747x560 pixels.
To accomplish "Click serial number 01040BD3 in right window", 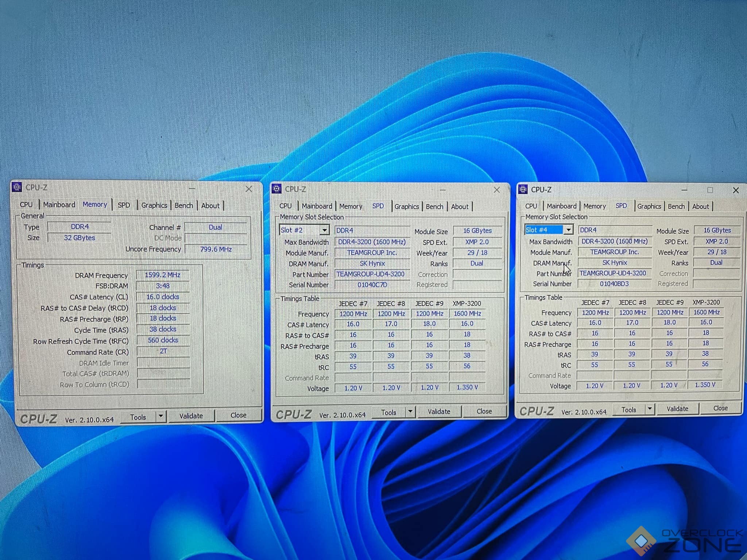I will [x=615, y=284].
